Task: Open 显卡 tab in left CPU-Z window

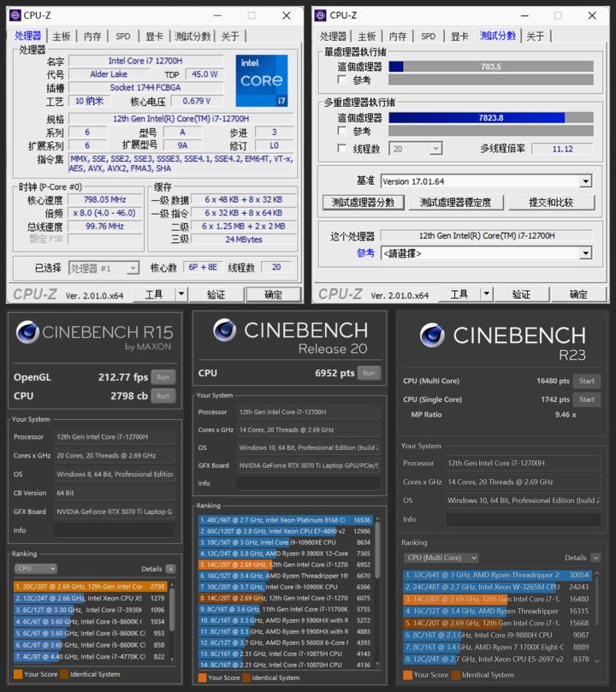Action: click(154, 36)
